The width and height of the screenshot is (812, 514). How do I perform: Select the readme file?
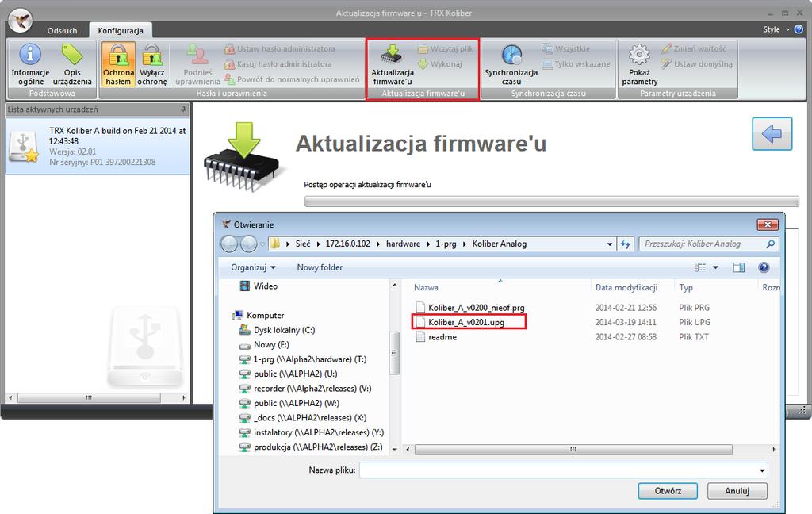436,337
